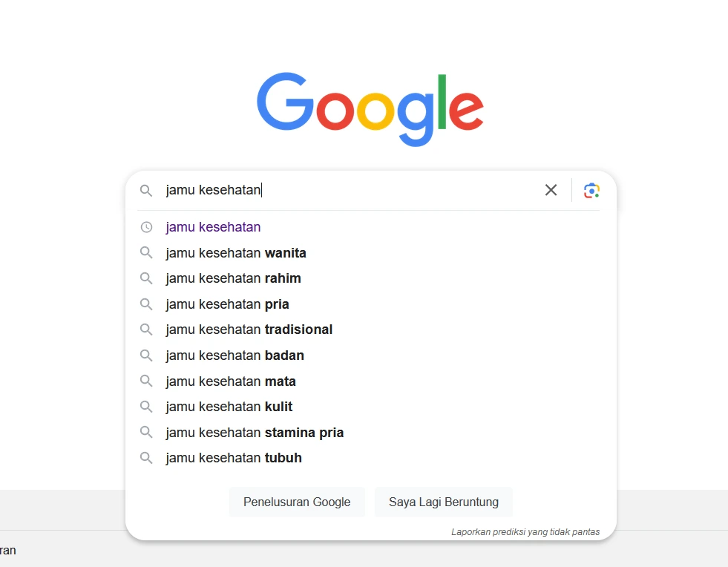728x567 pixels.
Task: Open 'Laporkan prediksi yang tidak pantas' link
Action: coord(525,531)
